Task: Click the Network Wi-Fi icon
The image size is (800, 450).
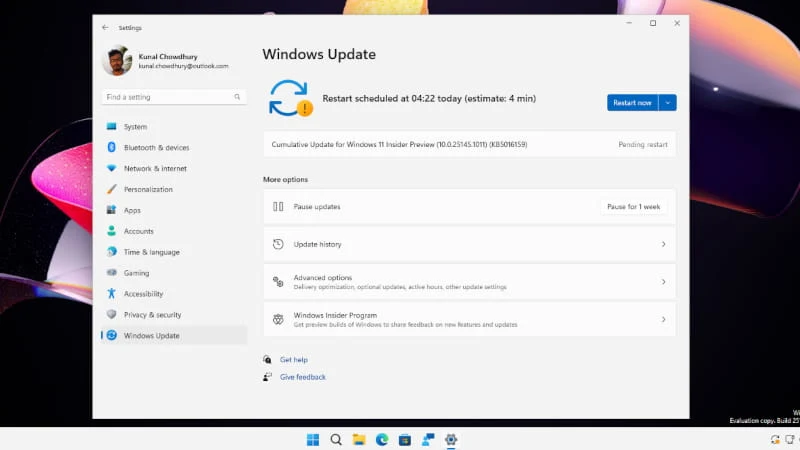Action: (x=111, y=168)
